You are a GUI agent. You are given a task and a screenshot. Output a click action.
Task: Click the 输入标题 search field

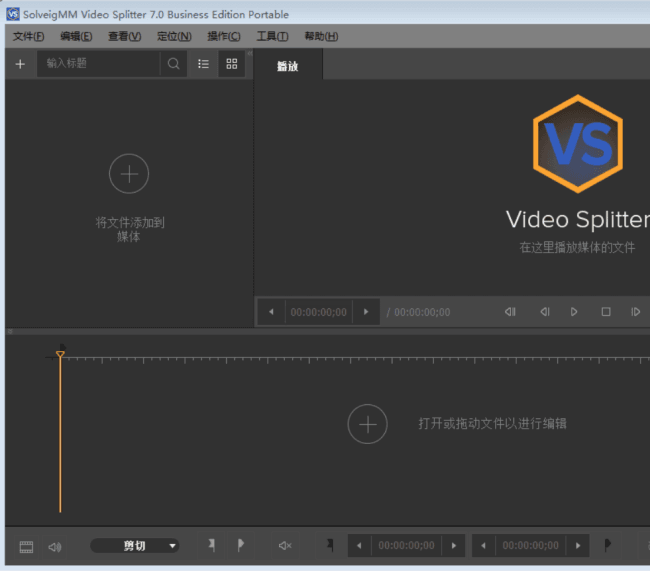98,63
